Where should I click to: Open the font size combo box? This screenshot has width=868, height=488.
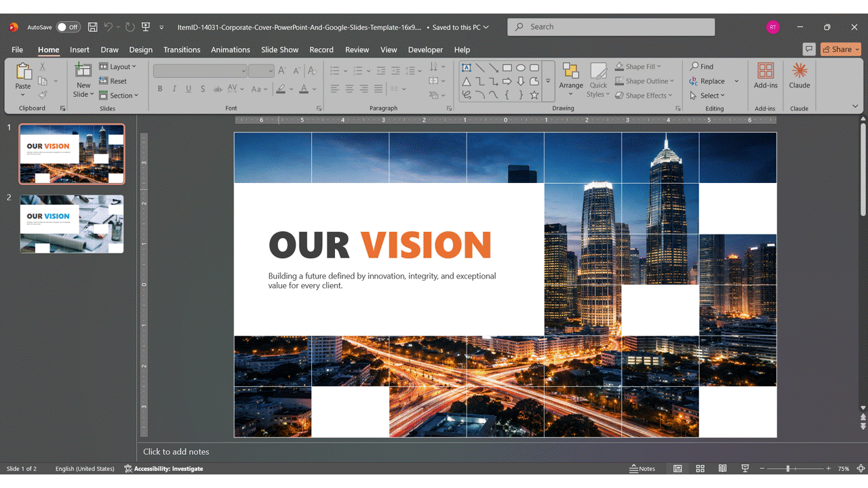click(x=261, y=70)
